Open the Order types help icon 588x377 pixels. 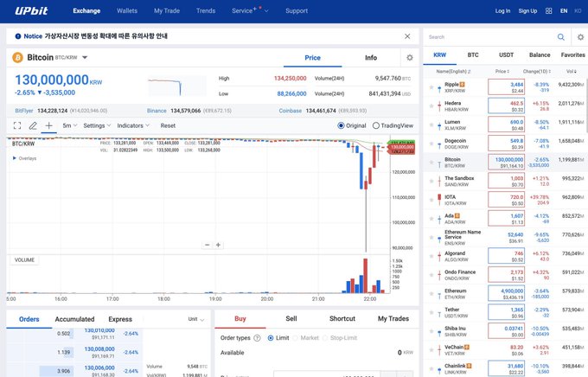257,338
